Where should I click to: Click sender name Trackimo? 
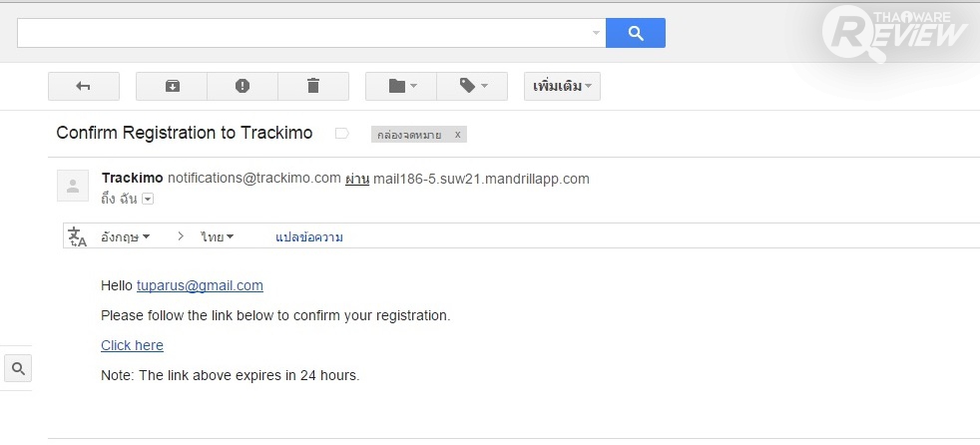coord(133,179)
